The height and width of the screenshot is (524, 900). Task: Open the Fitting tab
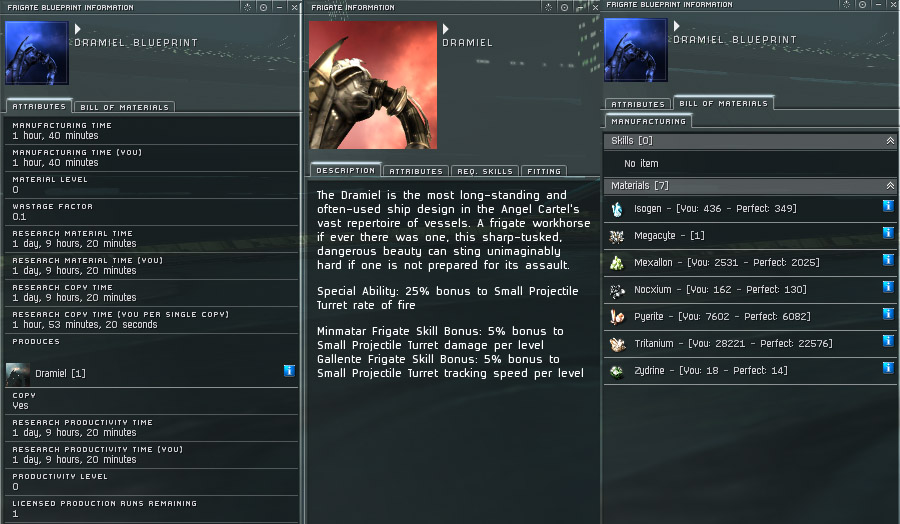click(x=544, y=171)
